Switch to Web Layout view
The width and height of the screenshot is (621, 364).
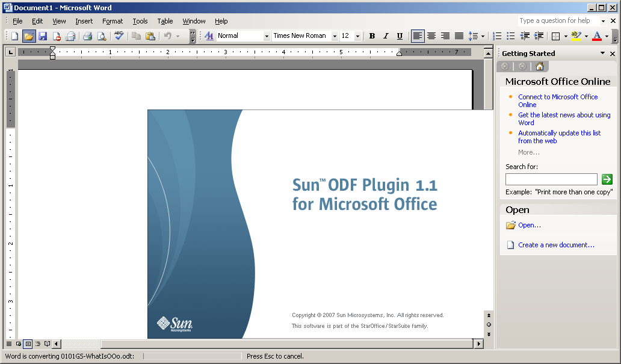click(x=19, y=344)
